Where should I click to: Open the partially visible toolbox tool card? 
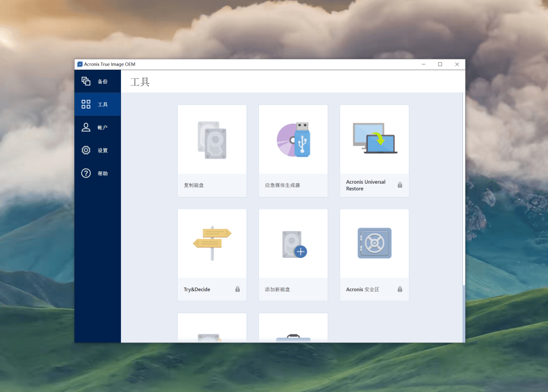(293, 328)
